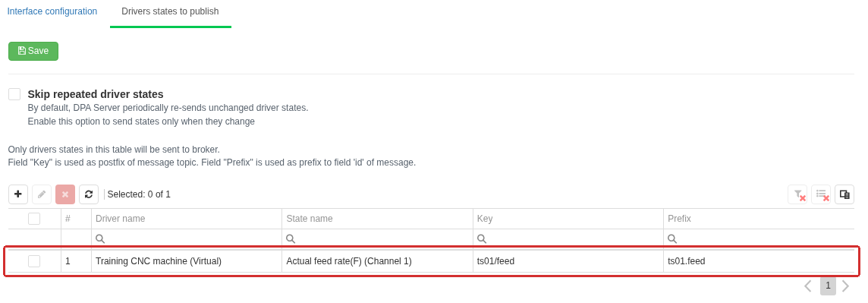The image size is (868, 303).
Task: Click search icon in Driver name filter
Action: click(100, 238)
